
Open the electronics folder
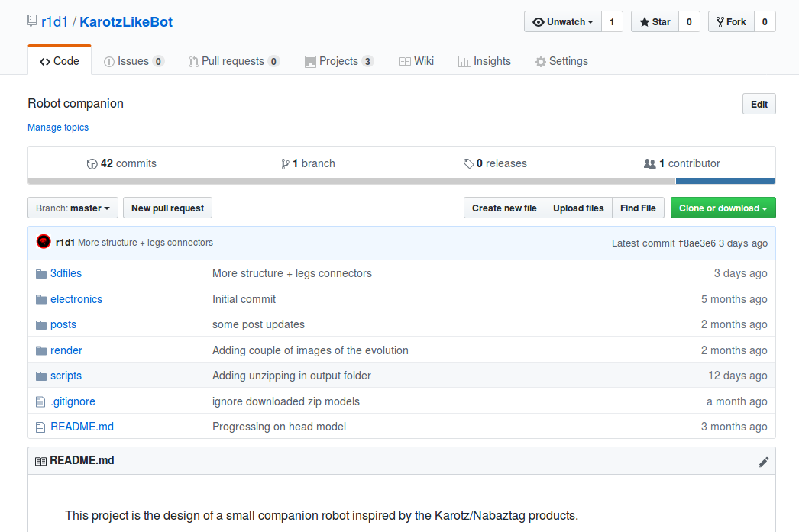pyautogui.click(x=76, y=299)
